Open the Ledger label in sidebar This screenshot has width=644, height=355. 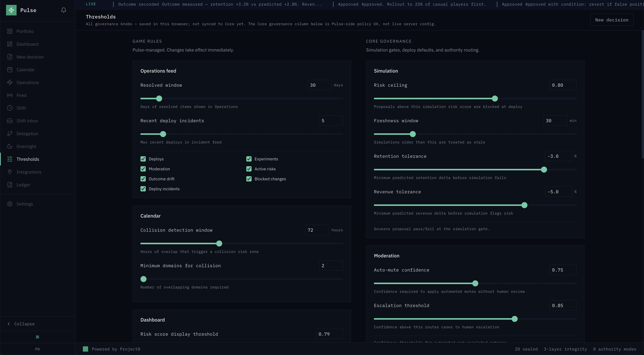pos(23,185)
